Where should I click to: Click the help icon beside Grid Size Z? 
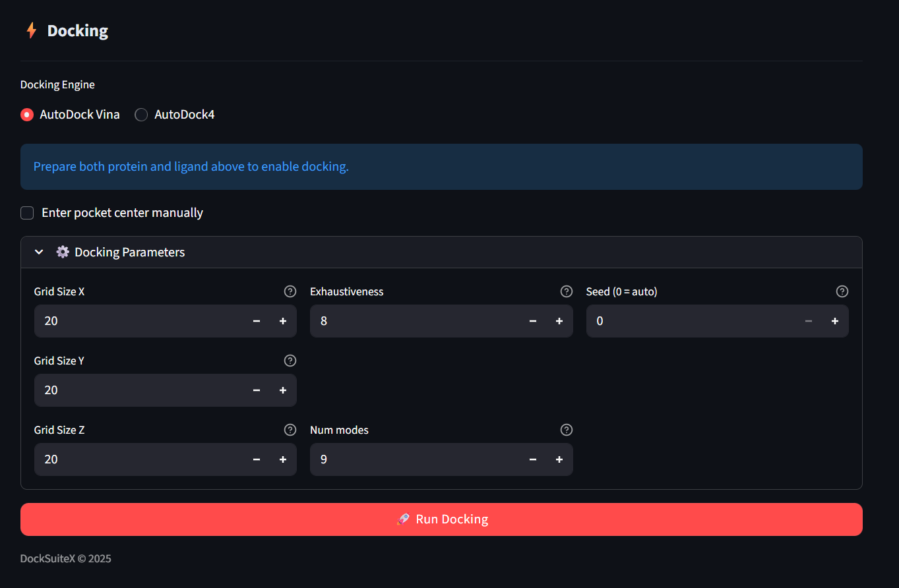click(x=290, y=430)
